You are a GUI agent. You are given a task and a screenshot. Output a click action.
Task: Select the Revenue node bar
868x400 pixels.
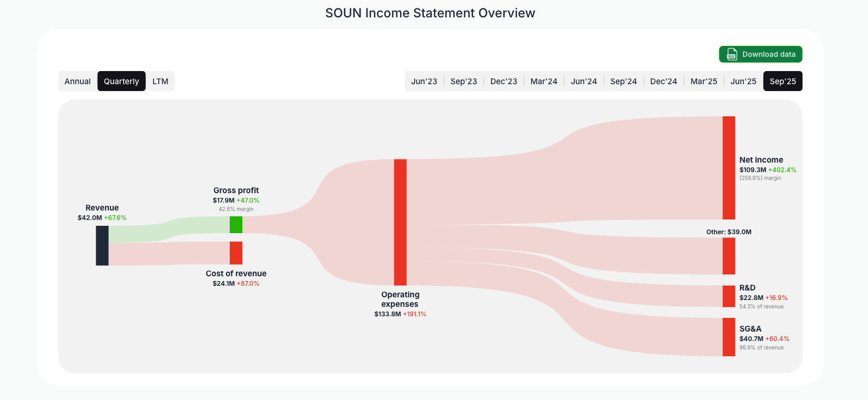click(x=102, y=245)
